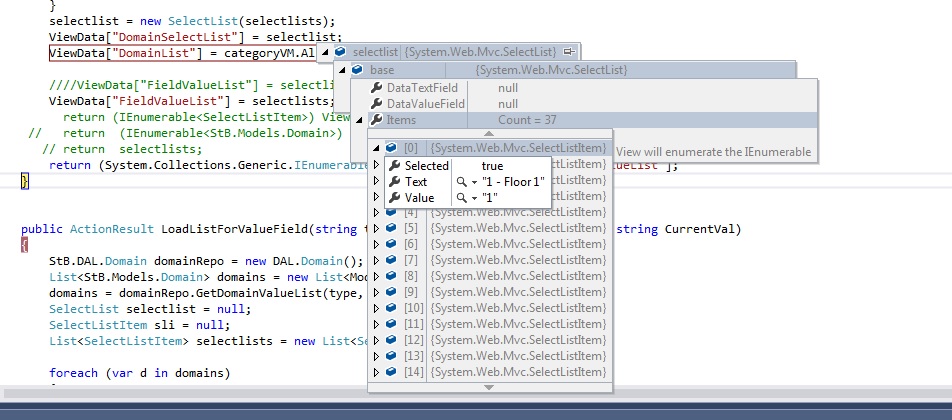
Task: Open text visualizer magnifier for "1 - Floor 1"
Action: point(461,181)
